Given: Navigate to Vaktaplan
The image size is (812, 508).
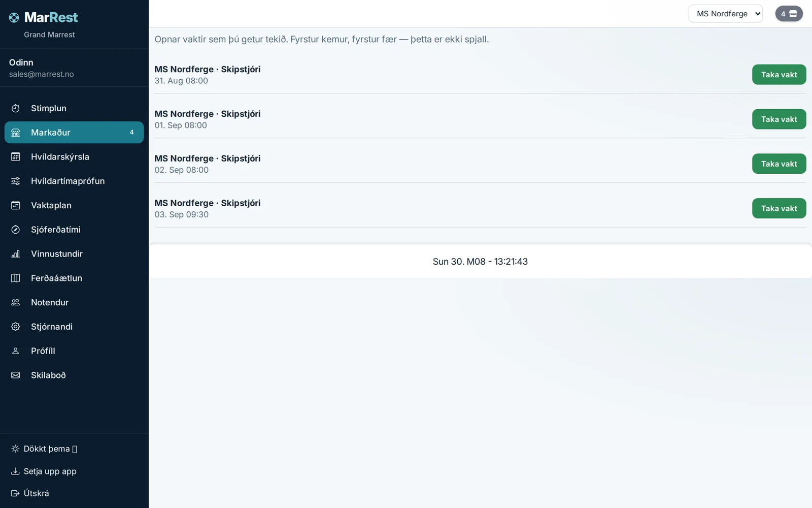Looking at the screenshot, I should [x=74, y=205].
